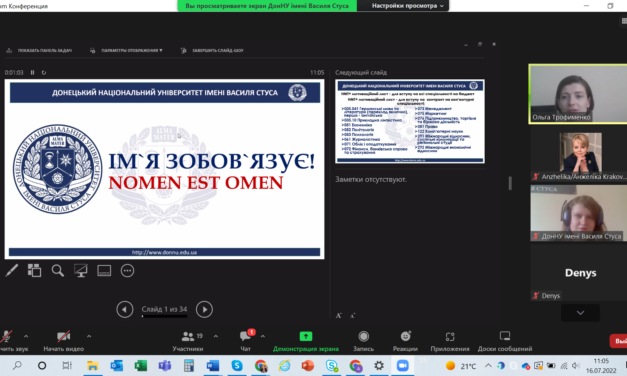Show hidden system tray icons
Screen dimensions: 627x376
(488, 365)
